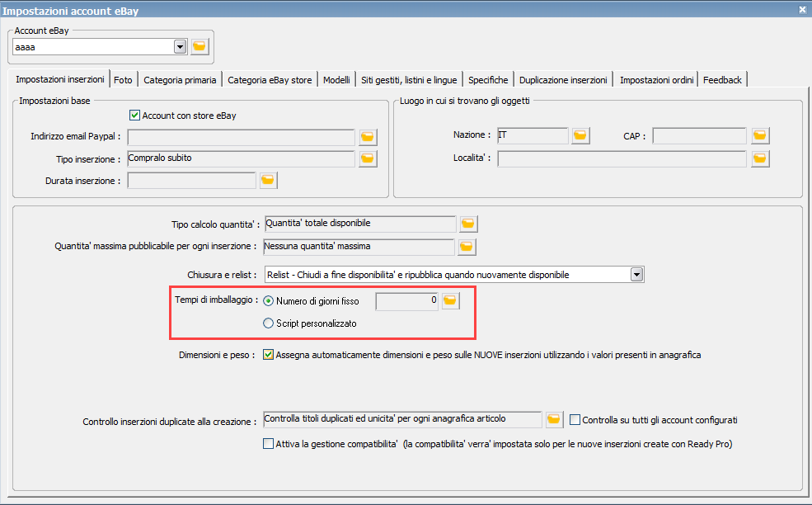Click the Nessuna quantita' massima field
This screenshot has height=505, width=812.
click(x=359, y=248)
